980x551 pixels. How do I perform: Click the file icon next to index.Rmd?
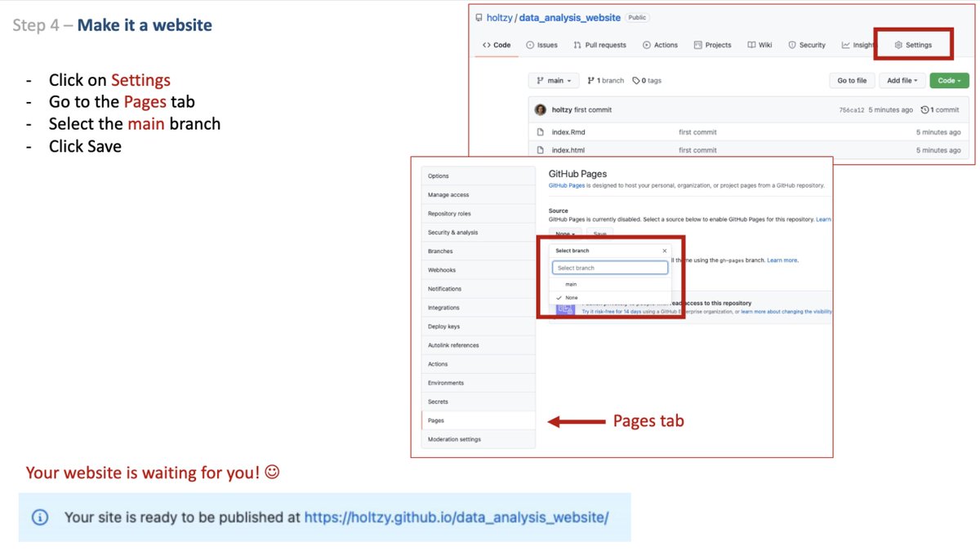540,131
